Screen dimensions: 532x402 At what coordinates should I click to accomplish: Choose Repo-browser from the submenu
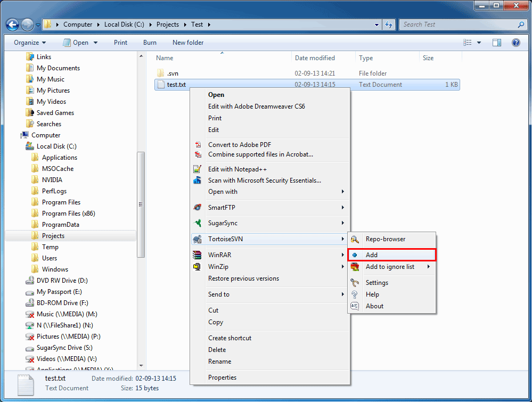coord(391,239)
